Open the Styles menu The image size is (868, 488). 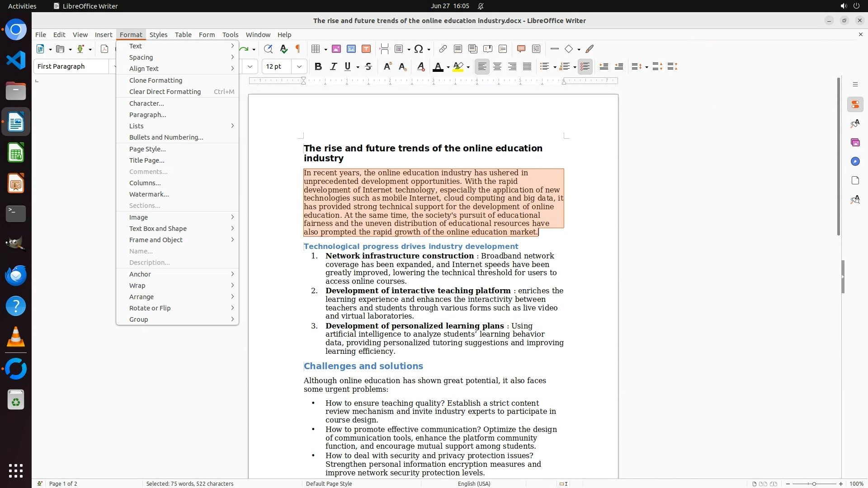tap(158, 35)
